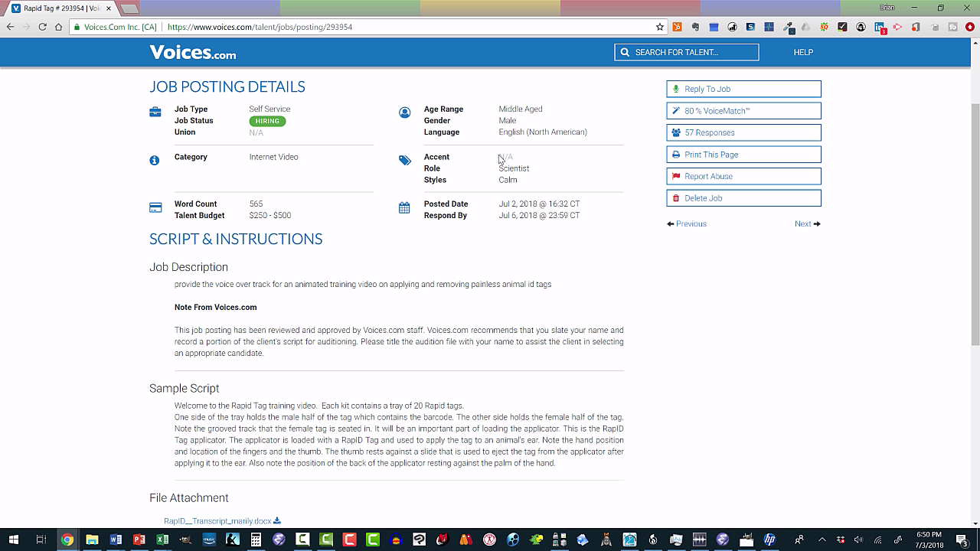This screenshot has height=551, width=980.
Task: Open a new browser tab
Action: 129,8
